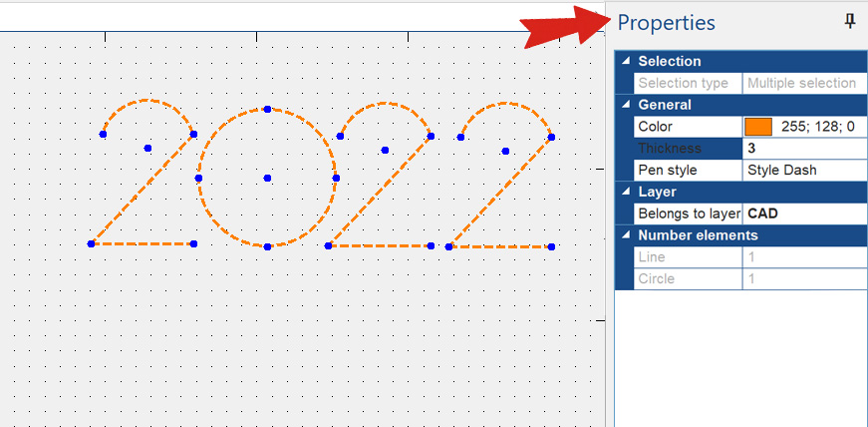Open the Pen style Style Dash field
The height and width of the screenshot is (427, 868).
[x=805, y=171]
